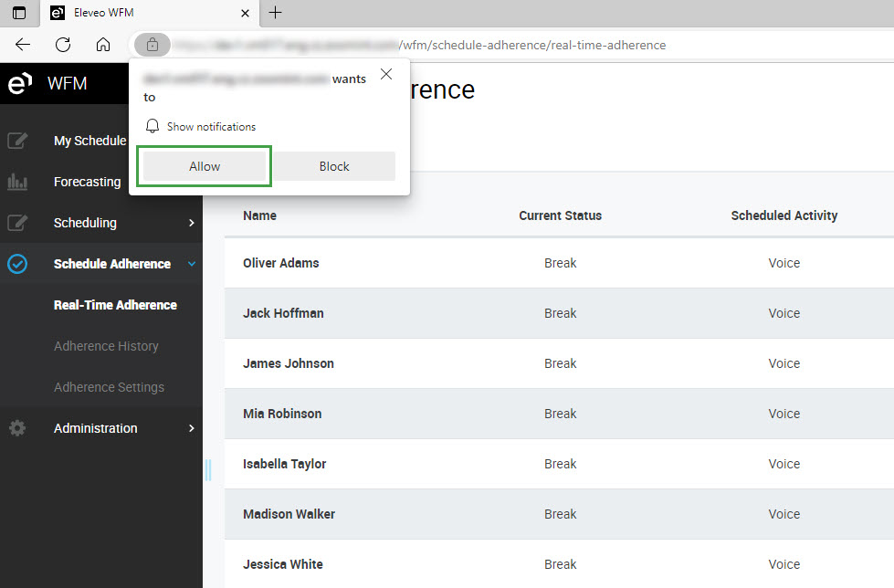This screenshot has width=894, height=588.
Task: Navigate back in browser
Action: (x=23, y=45)
